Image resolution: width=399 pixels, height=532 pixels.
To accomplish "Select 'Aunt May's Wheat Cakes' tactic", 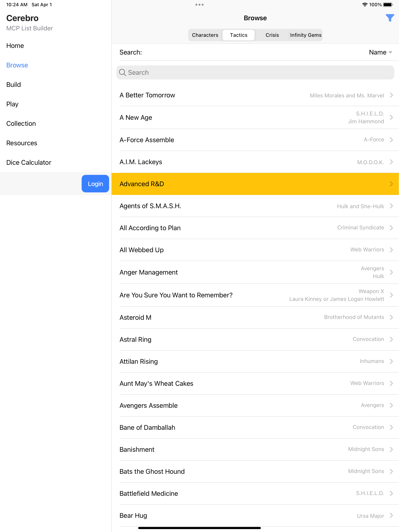I will tap(255, 383).
